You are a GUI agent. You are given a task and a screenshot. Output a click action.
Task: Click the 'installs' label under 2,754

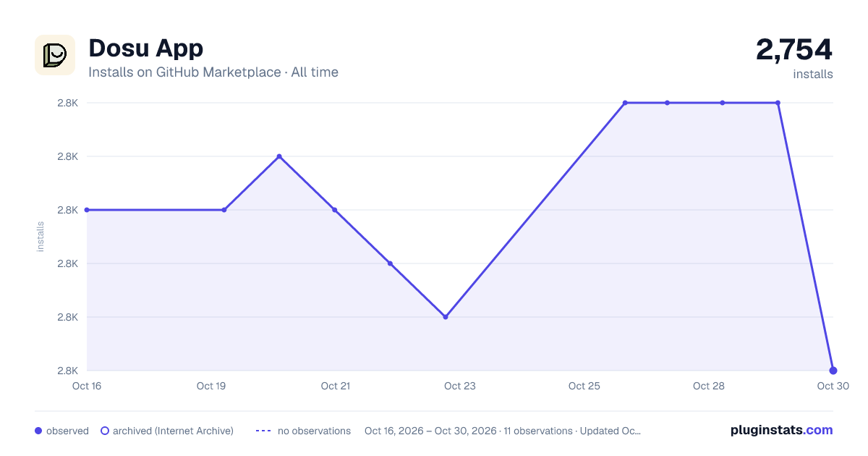pos(813,74)
